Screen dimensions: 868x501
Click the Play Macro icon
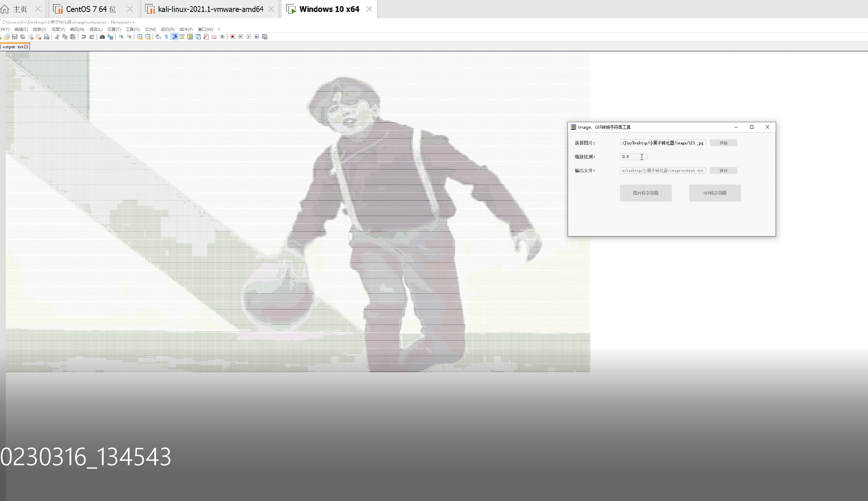tap(249, 37)
